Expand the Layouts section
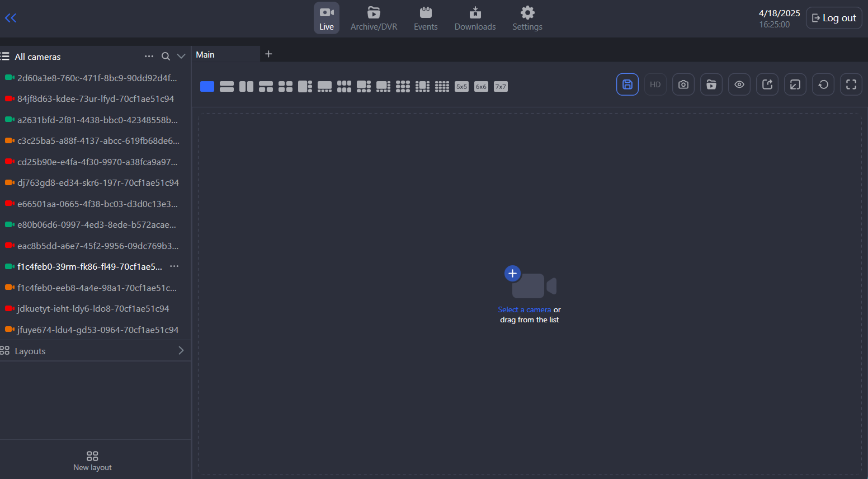This screenshot has height=479, width=868. coord(181,351)
